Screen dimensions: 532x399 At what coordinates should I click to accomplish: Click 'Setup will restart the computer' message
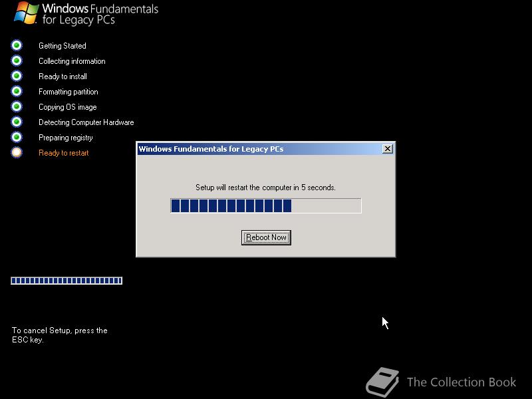click(x=265, y=188)
